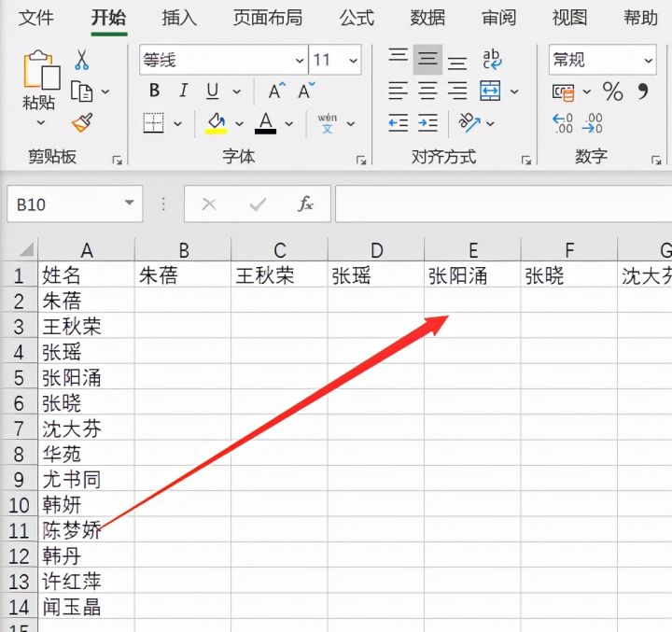Viewport: 672px width, 632px height.
Task: Click the insert function fx icon
Action: [x=305, y=204]
